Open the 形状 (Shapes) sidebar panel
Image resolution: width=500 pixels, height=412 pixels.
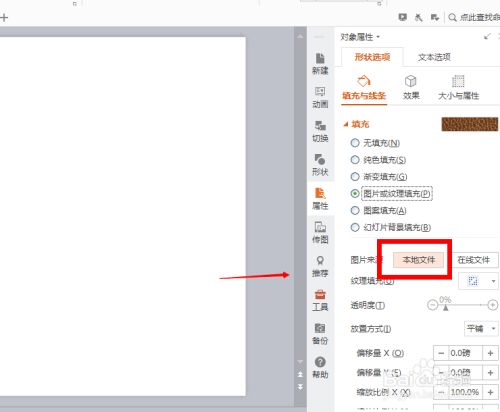[320, 165]
